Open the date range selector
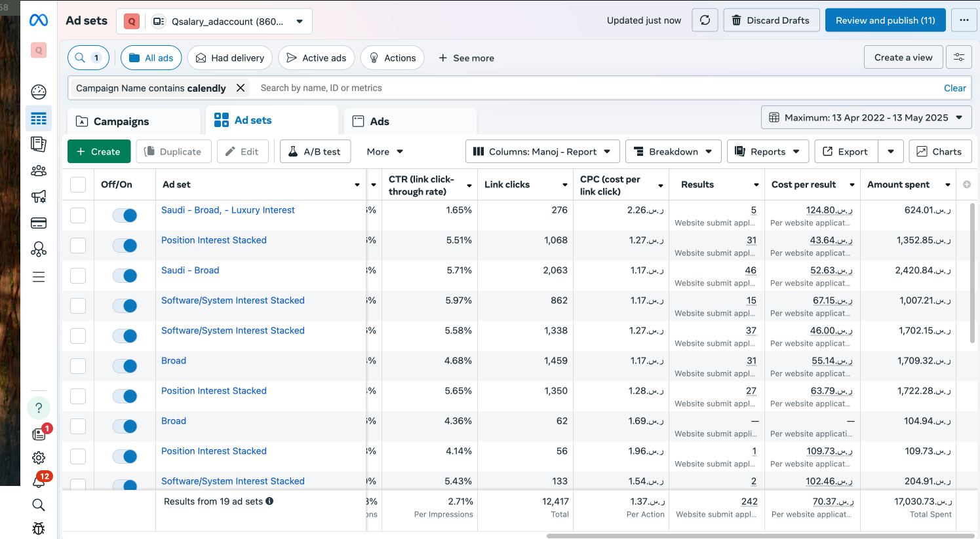 (x=865, y=118)
